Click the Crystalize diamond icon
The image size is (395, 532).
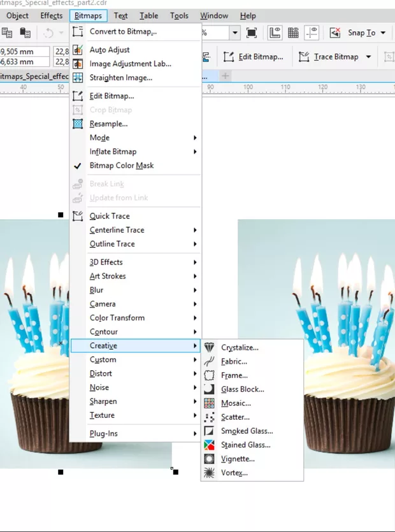click(209, 347)
